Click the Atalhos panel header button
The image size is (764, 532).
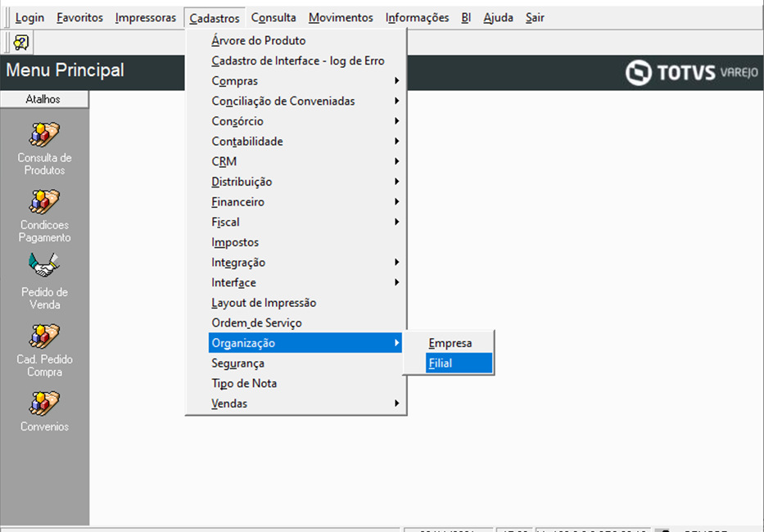(x=44, y=99)
